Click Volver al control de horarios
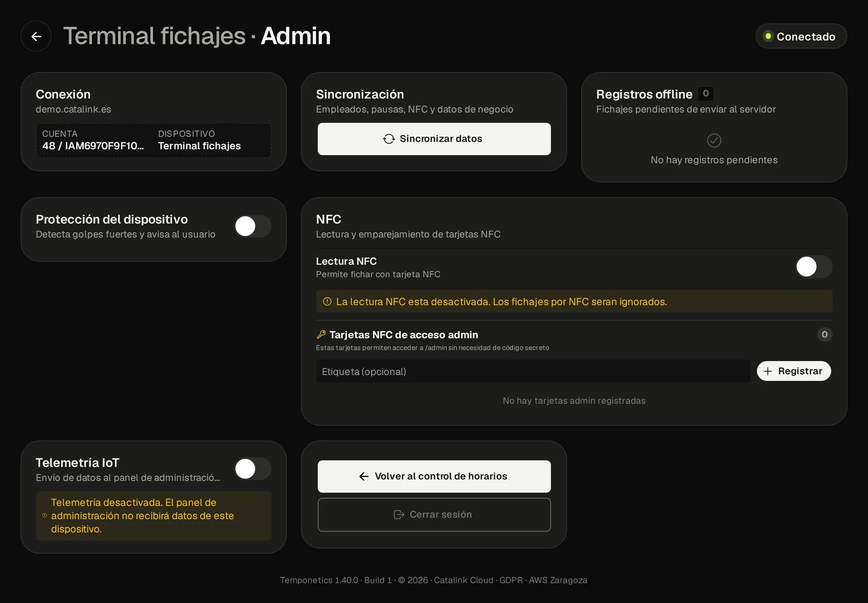868x603 pixels. coord(434,476)
